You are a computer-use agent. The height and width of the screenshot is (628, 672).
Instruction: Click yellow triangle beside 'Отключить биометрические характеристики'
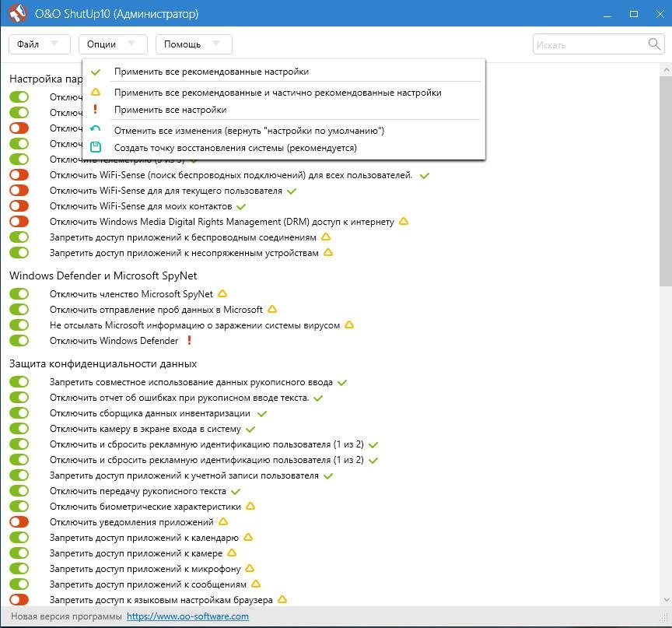[x=250, y=507]
